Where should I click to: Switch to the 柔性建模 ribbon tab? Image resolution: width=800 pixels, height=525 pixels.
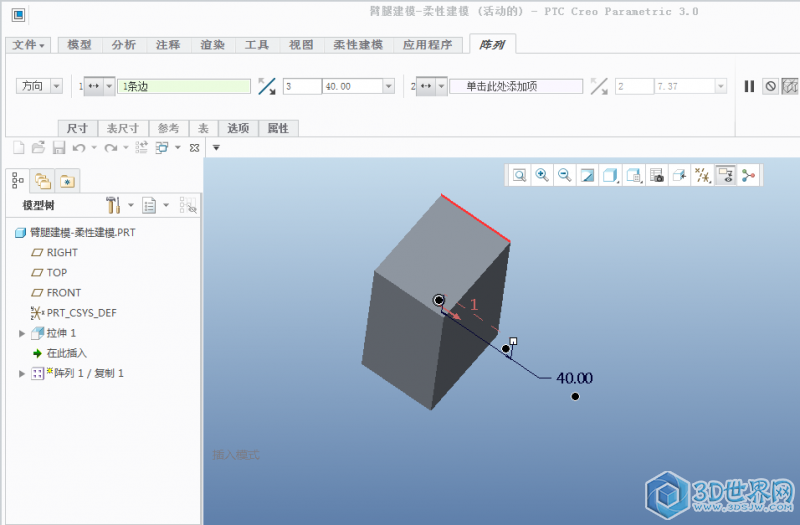point(358,45)
